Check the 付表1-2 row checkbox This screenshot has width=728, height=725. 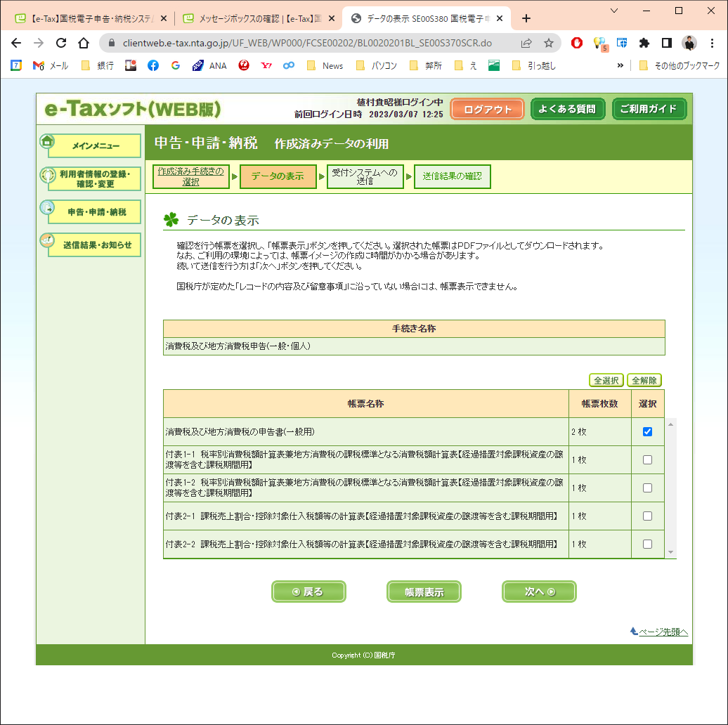tap(647, 488)
